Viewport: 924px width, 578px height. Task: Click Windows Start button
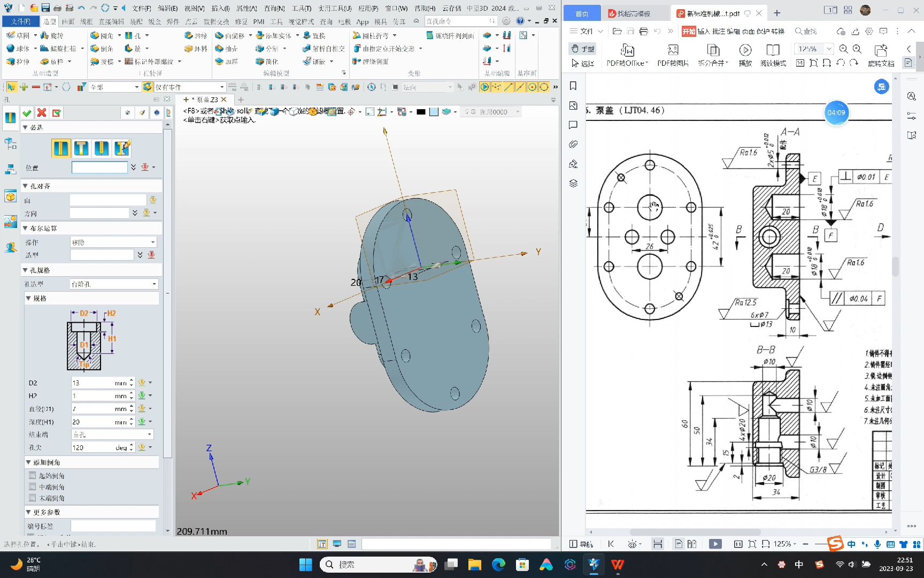point(305,564)
